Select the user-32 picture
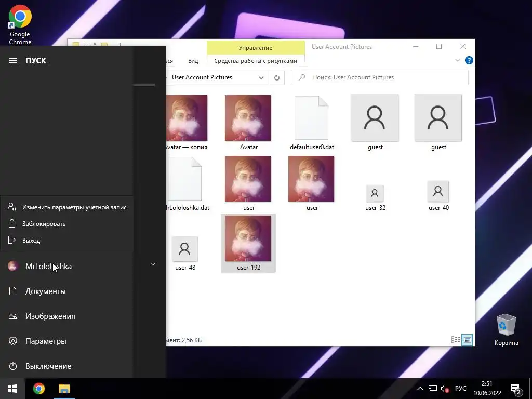This screenshot has height=399, width=532. point(375,197)
